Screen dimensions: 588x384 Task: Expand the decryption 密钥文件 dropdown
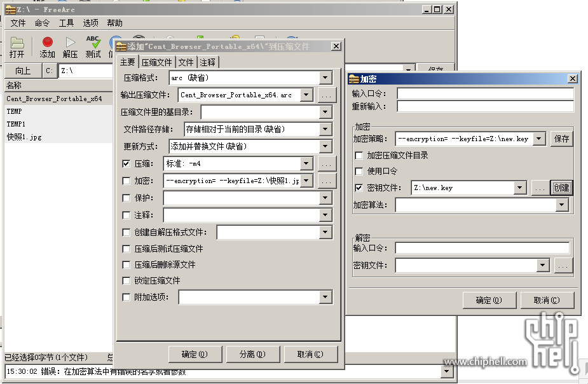(x=542, y=265)
